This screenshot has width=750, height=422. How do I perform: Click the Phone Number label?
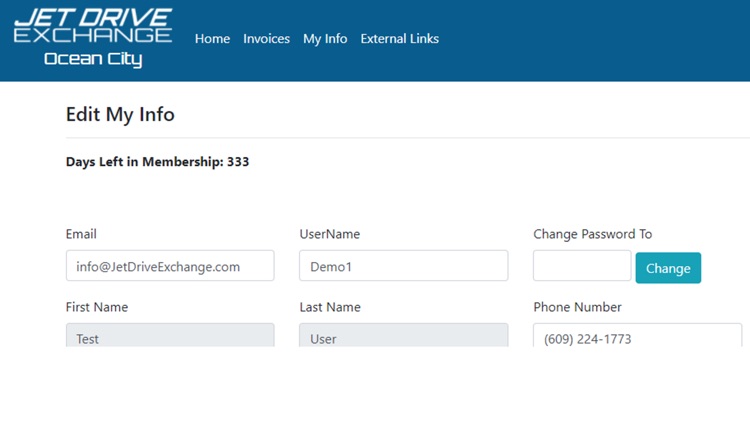click(x=577, y=307)
